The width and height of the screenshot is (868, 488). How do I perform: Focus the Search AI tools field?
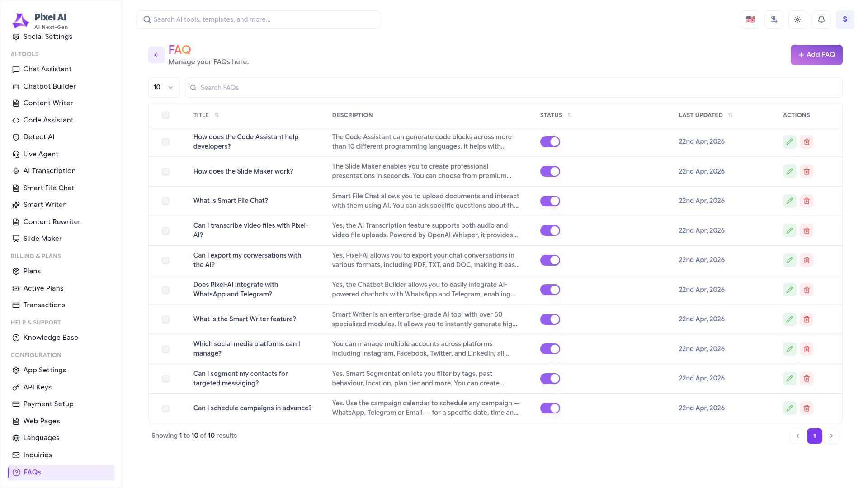point(258,19)
